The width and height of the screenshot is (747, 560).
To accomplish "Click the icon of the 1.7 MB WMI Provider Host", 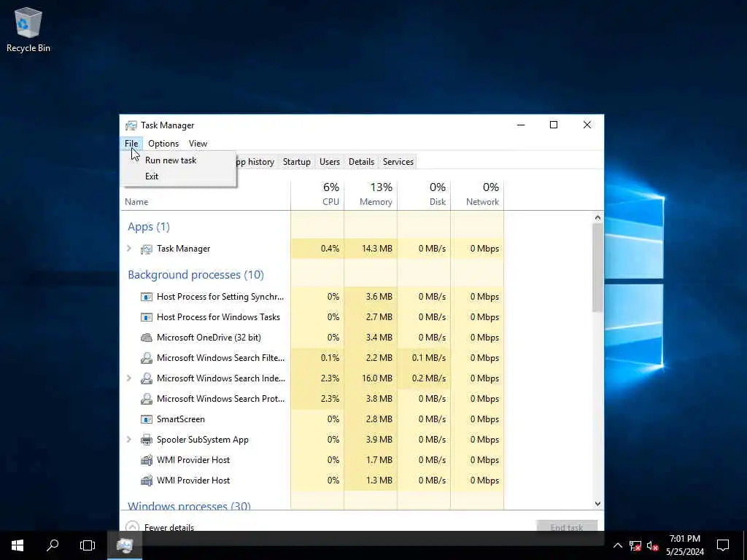I will (146, 460).
